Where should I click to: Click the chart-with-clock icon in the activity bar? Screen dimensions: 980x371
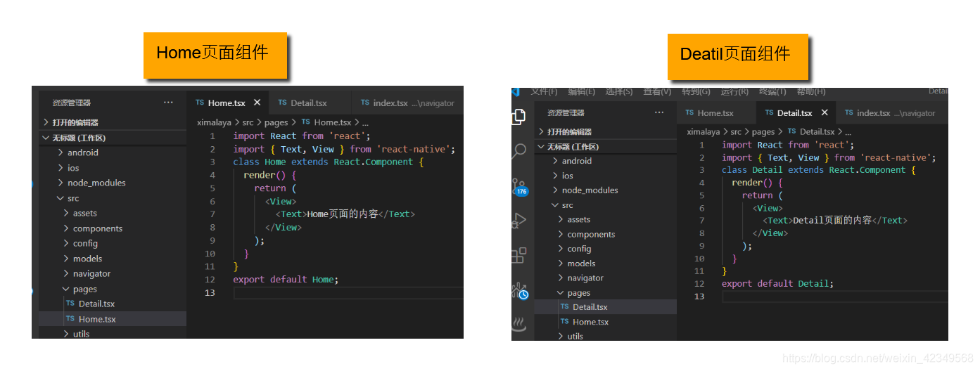520,290
